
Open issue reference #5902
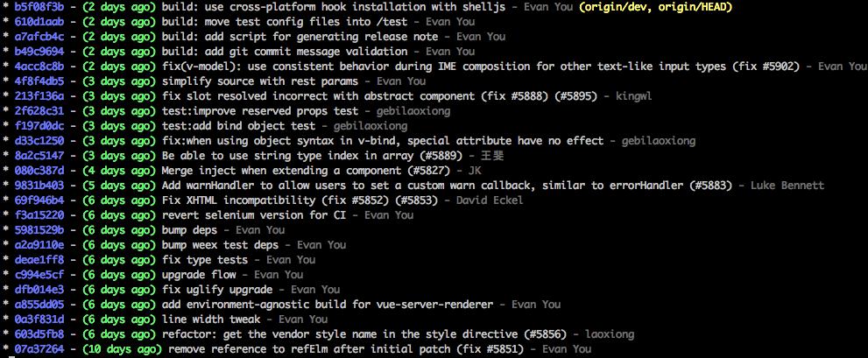(x=775, y=67)
